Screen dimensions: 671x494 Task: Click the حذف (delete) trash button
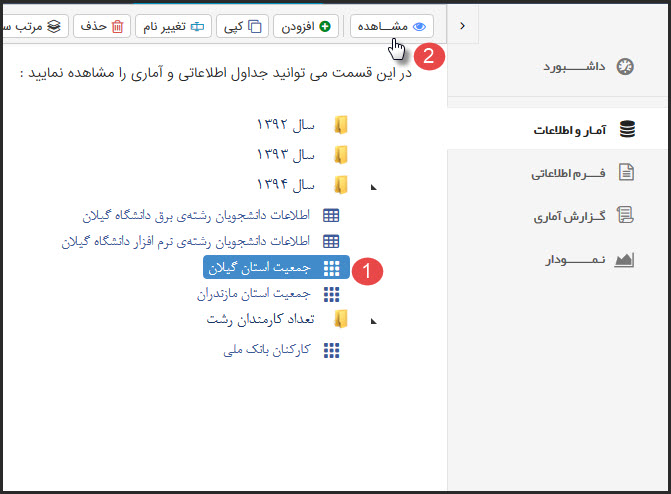[103, 27]
